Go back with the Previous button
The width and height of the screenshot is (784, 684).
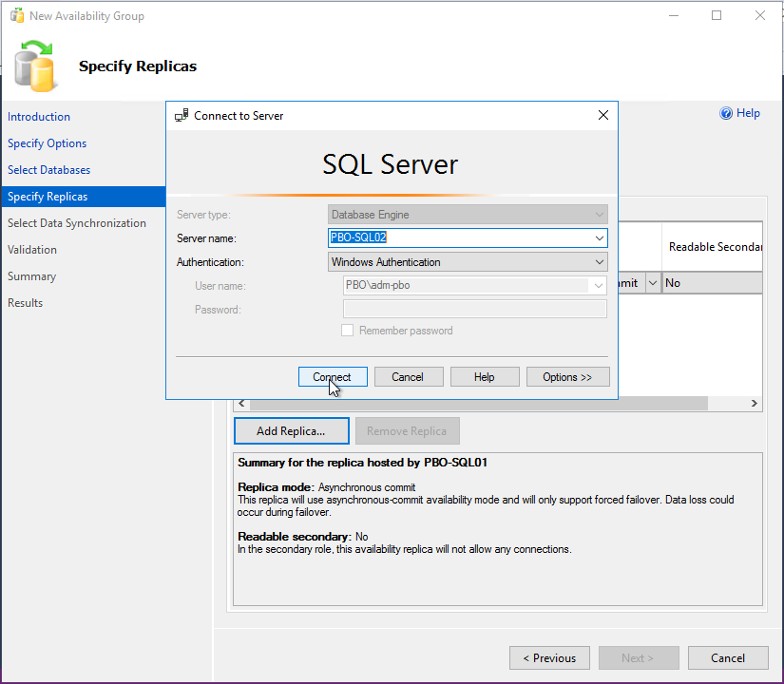549,658
